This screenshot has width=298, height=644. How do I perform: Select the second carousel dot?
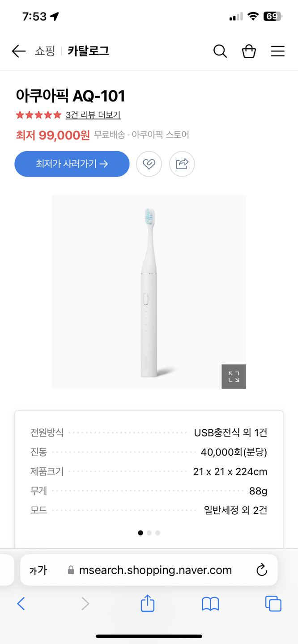(x=149, y=533)
